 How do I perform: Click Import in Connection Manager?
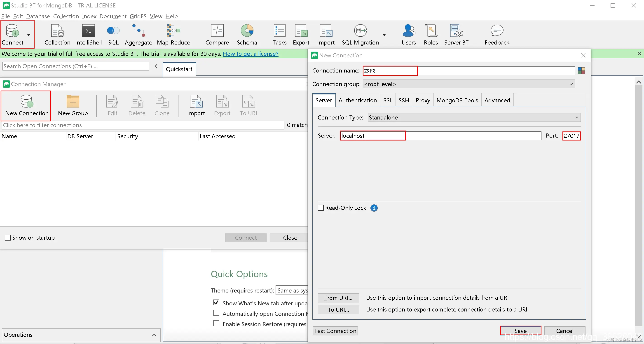[x=196, y=105]
